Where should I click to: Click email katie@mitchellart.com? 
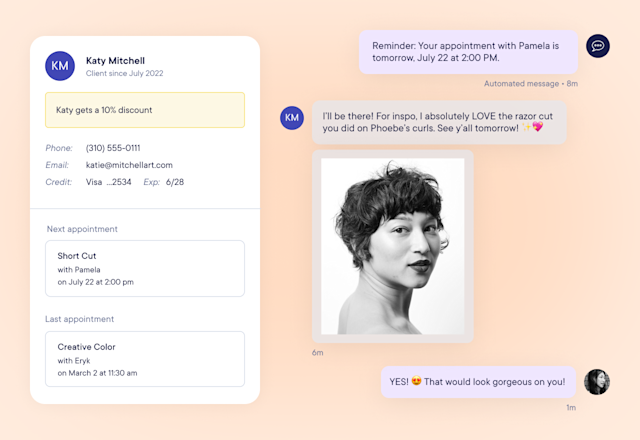[129, 165]
